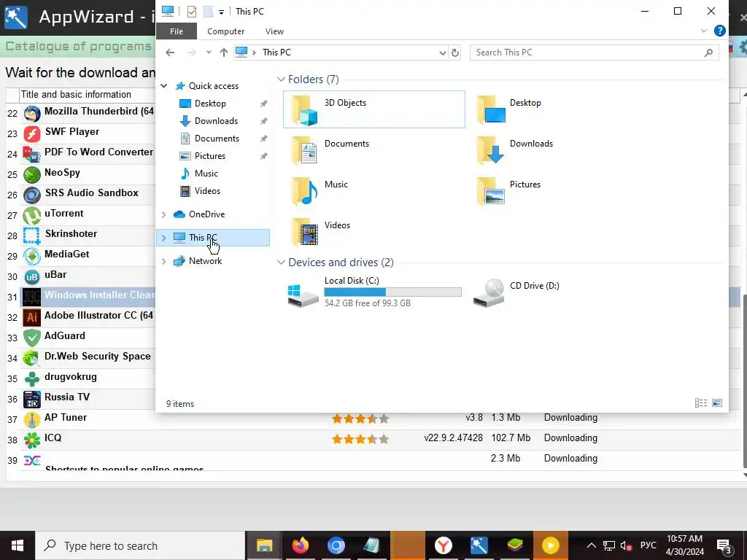Select AdGuard icon in AppWizard list
This screenshot has height=560, width=747.
point(32,338)
